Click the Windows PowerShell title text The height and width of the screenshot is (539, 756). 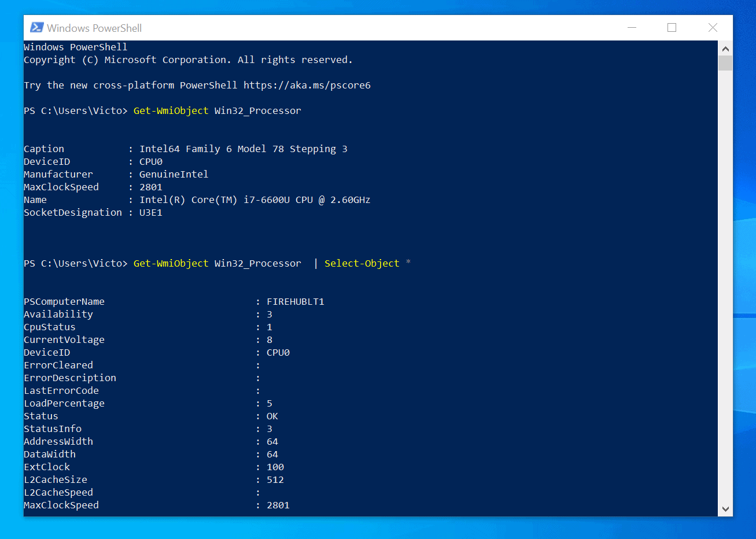point(94,28)
